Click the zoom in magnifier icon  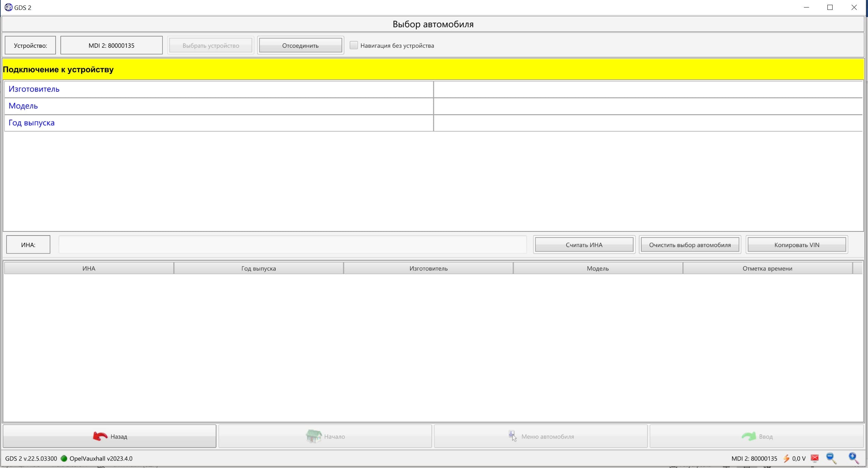point(853,458)
